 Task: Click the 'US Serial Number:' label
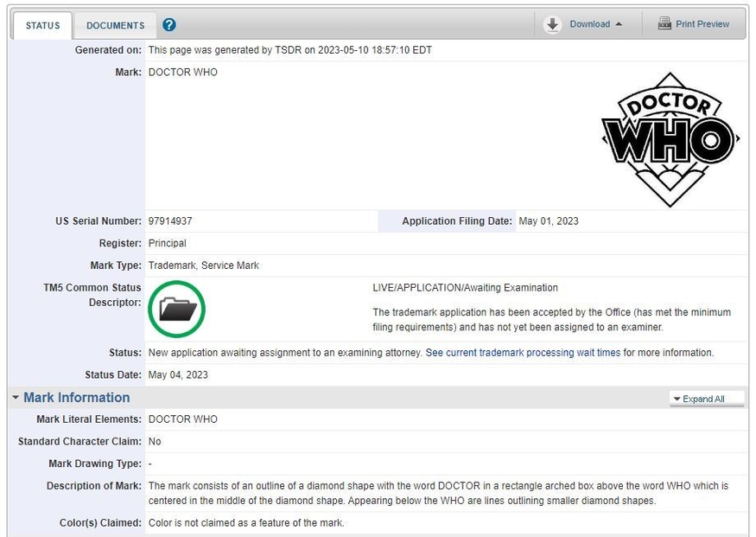[x=98, y=221]
